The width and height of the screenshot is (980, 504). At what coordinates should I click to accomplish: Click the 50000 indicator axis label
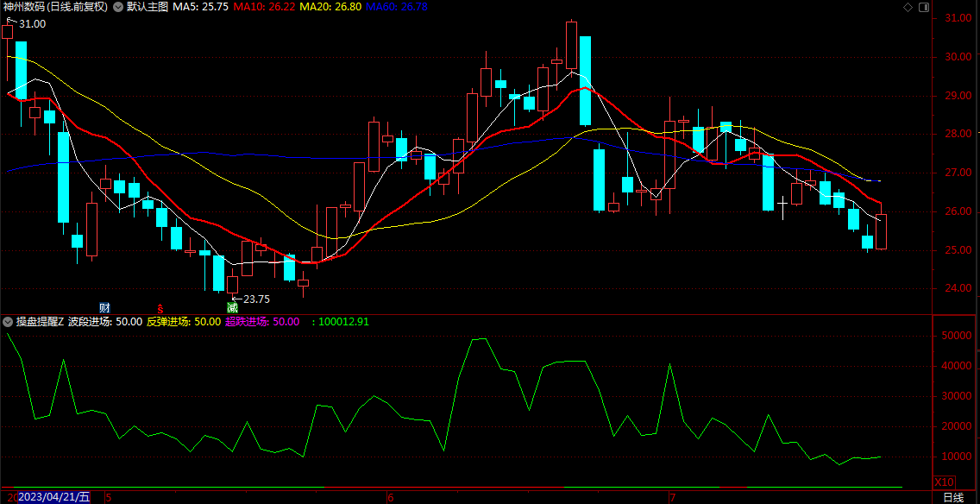click(954, 336)
